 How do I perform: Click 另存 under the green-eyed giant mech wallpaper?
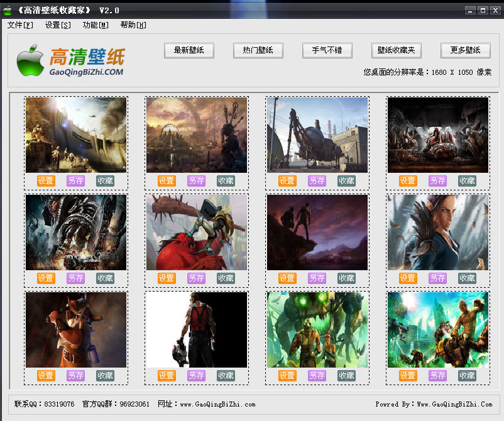click(317, 376)
